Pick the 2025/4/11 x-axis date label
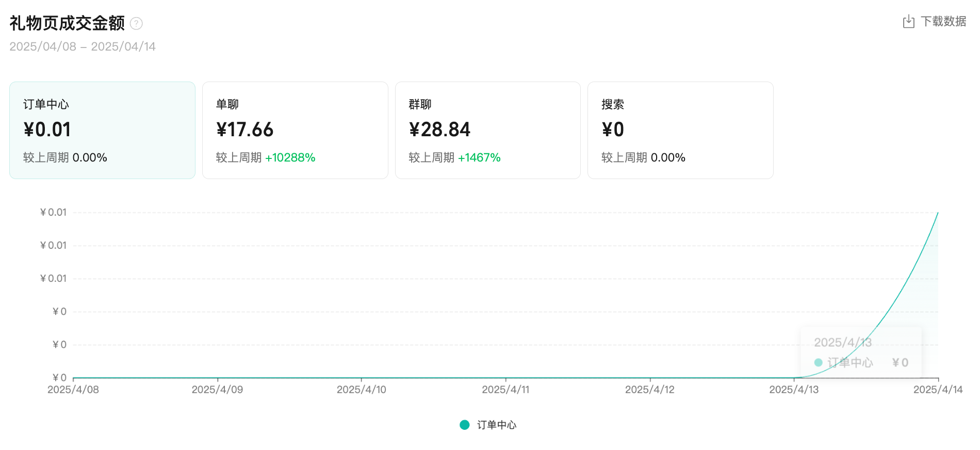The image size is (980, 450). 505,390
